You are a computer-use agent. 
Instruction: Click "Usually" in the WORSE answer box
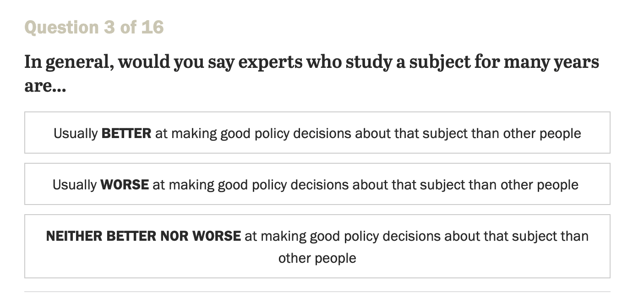pyautogui.click(x=75, y=185)
